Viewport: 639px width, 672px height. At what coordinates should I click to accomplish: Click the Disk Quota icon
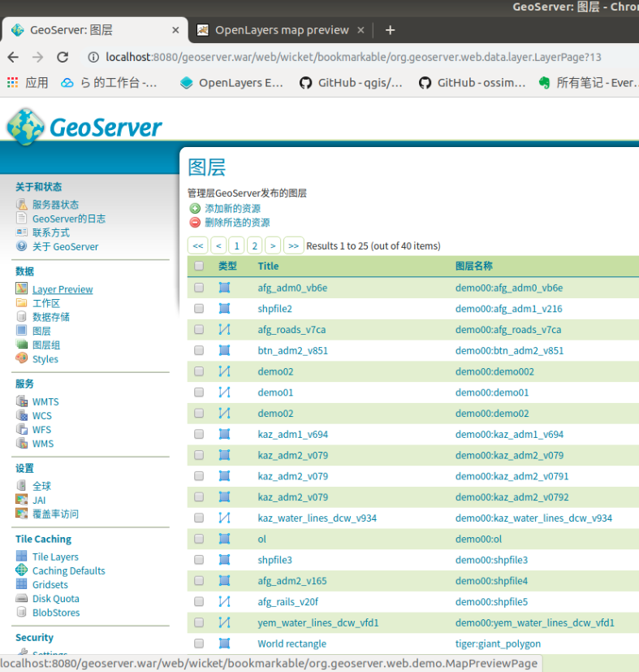[x=22, y=599]
